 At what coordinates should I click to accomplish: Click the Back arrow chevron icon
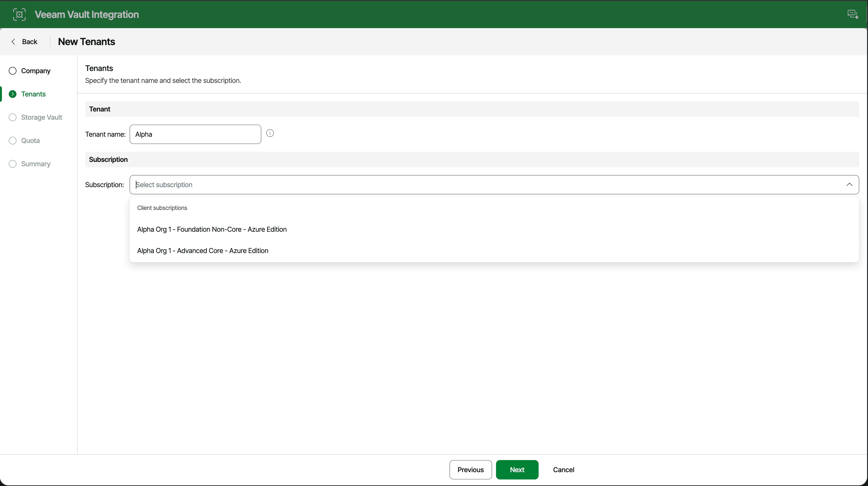[13, 41]
